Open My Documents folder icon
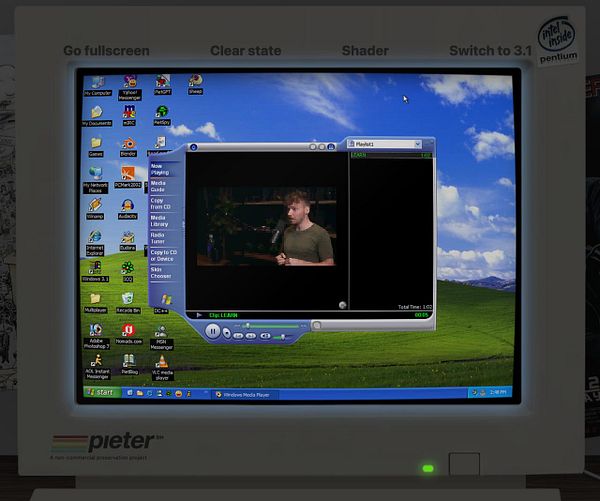The height and width of the screenshot is (501, 600). point(97,116)
